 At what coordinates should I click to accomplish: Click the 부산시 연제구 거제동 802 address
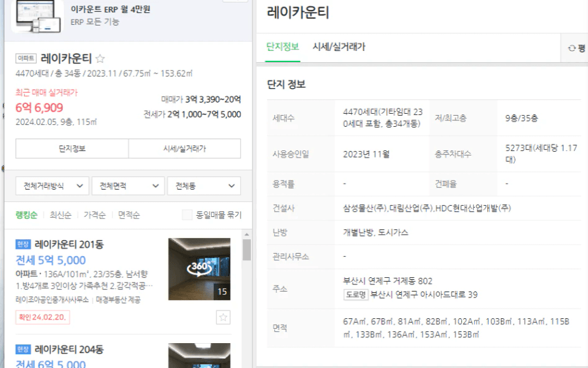pos(387,281)
